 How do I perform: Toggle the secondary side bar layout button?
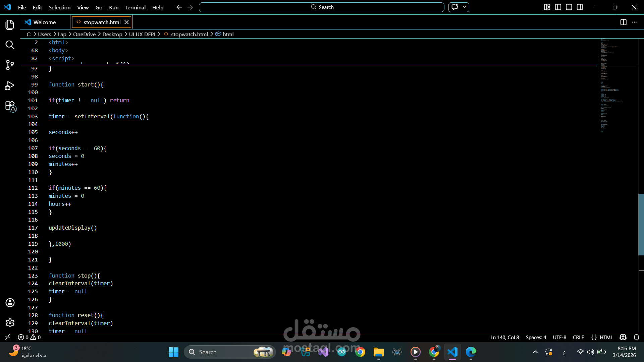click(x=580, y=7)
